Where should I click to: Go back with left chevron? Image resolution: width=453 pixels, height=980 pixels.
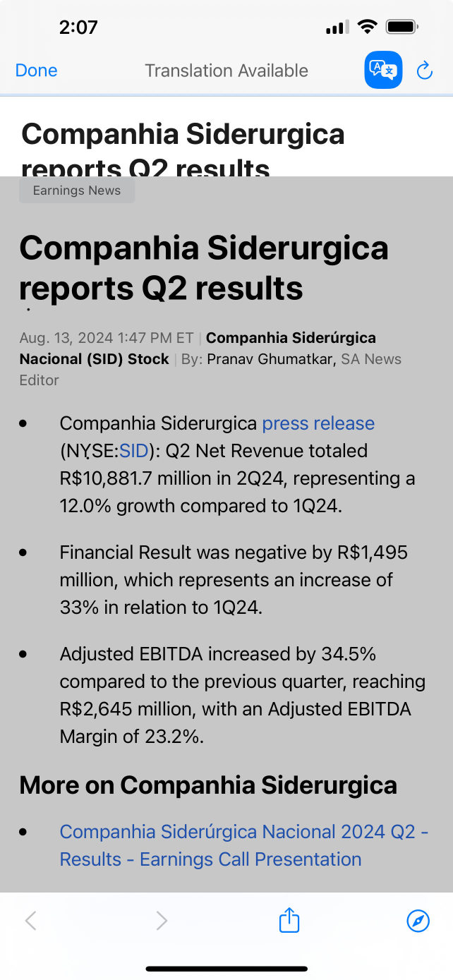30,921
